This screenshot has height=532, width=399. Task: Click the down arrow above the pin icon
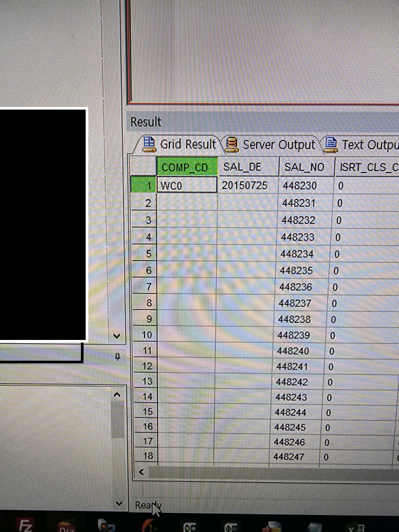pos(117,336)
